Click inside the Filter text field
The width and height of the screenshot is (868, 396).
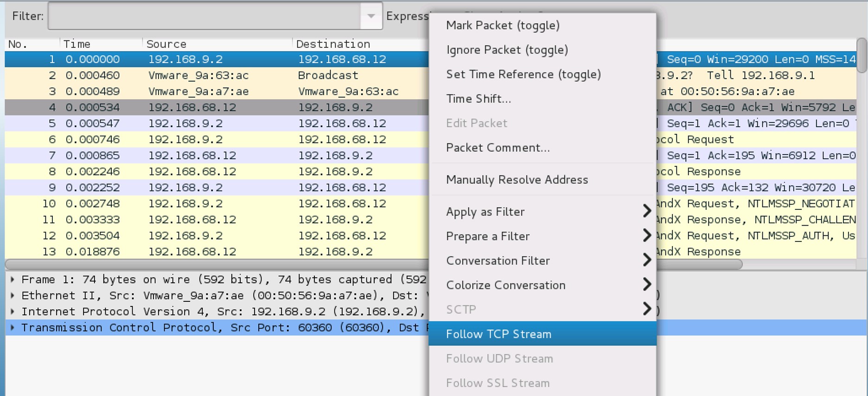204,16
